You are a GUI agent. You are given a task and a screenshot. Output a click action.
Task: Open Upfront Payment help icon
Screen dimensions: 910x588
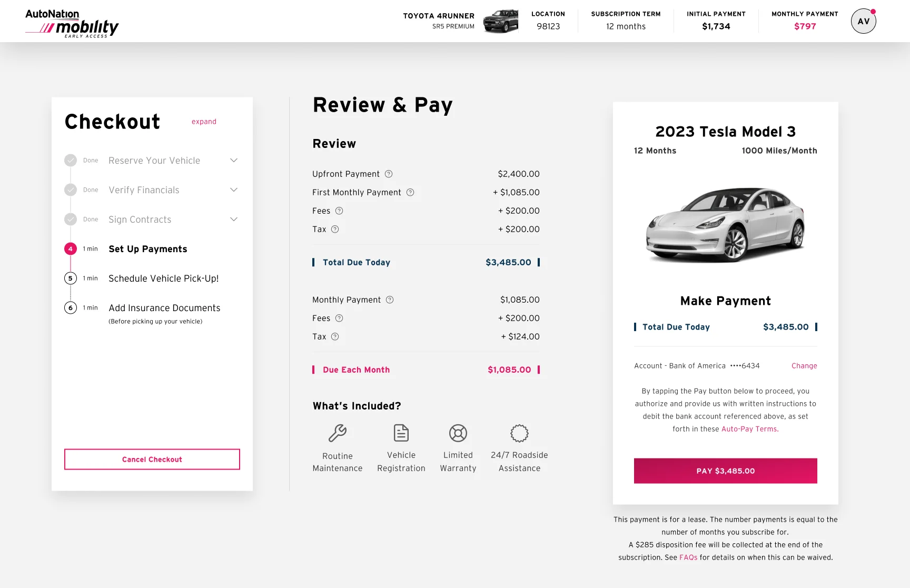[389, 174]
